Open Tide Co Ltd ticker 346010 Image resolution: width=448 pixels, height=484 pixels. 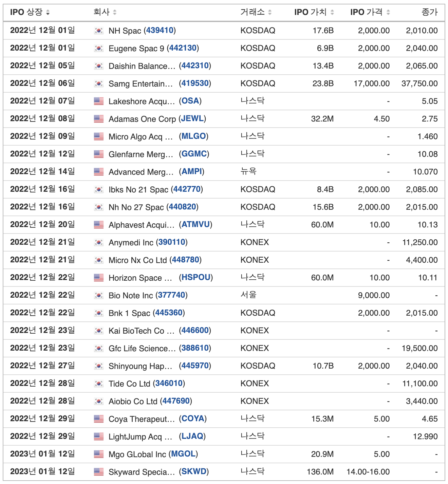point(169,383)
